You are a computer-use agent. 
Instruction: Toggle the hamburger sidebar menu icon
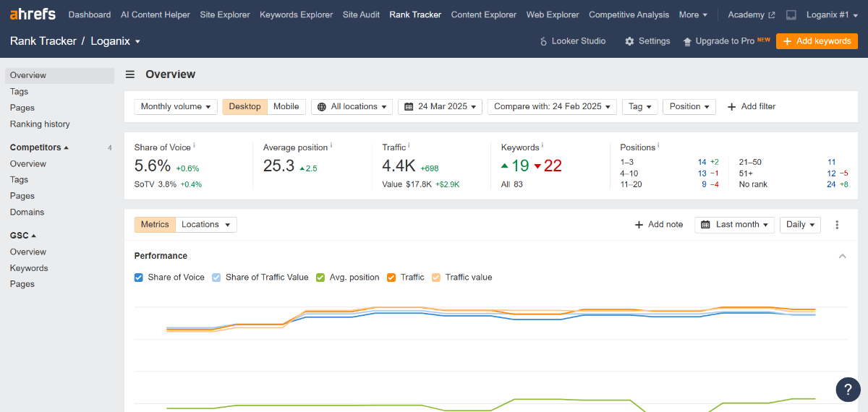click(x=130, y=74)
